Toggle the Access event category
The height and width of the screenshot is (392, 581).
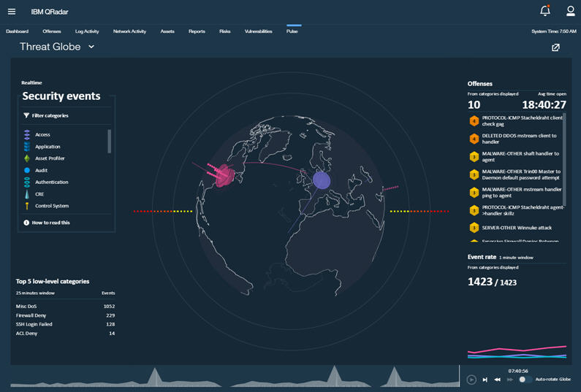point(42,134)
